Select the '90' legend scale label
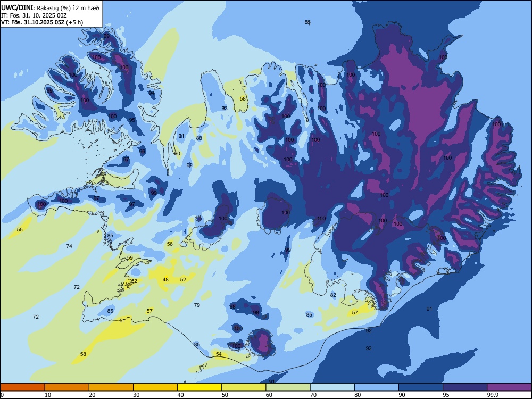This screenshot has height=399, width=532. 402,395
